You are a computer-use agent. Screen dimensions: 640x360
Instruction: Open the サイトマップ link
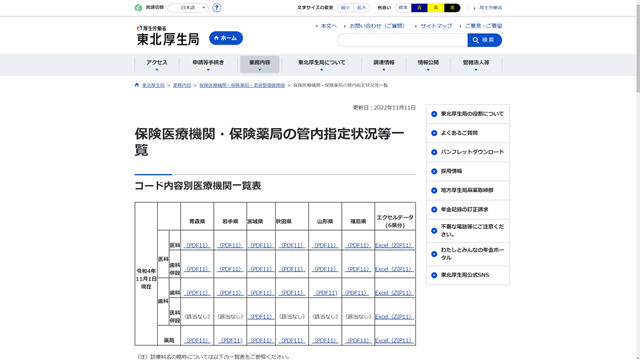click(436, 26)
